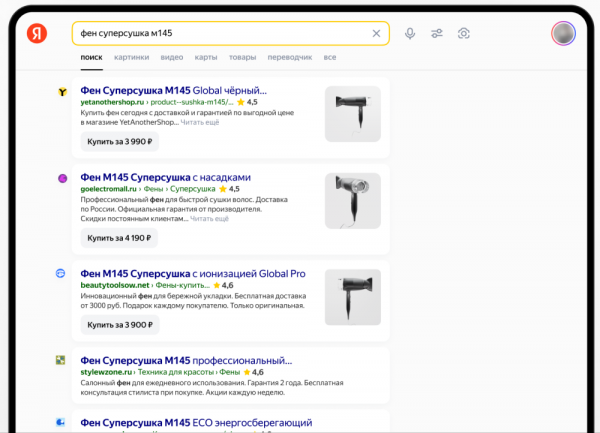Open the товары tab
The width and height of the screenshot is (600, 433).
[x=242, y=58]
